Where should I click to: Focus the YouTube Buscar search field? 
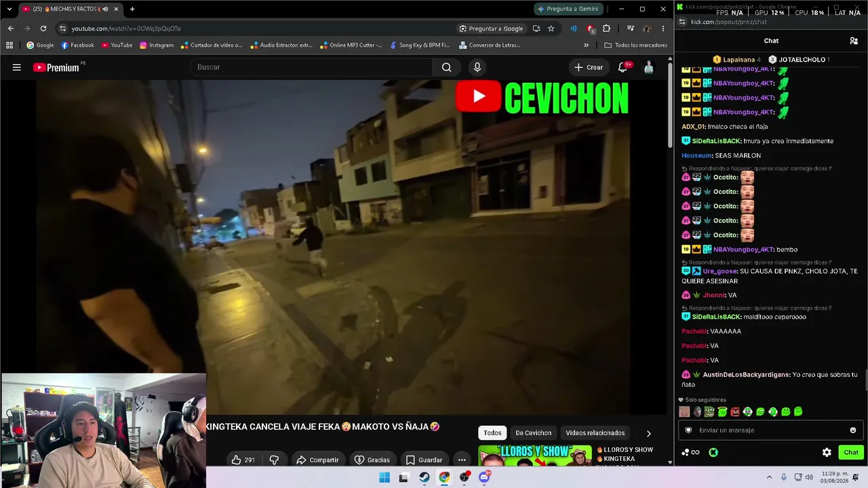pyautogui.click(x=311, y=67)
